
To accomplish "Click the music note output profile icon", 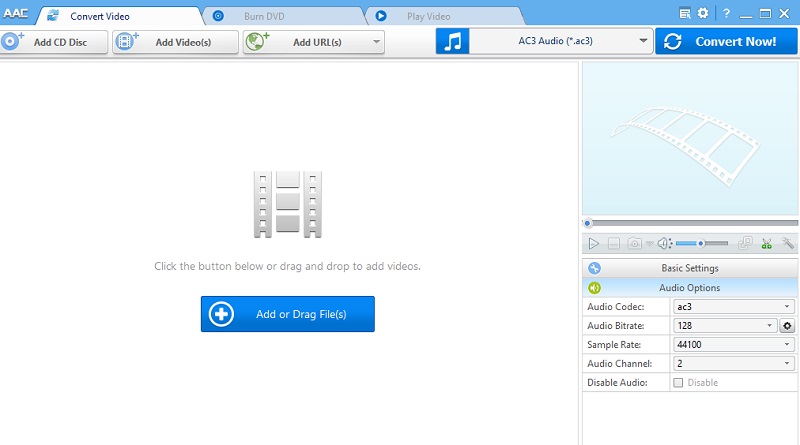I will coord(452,41).
